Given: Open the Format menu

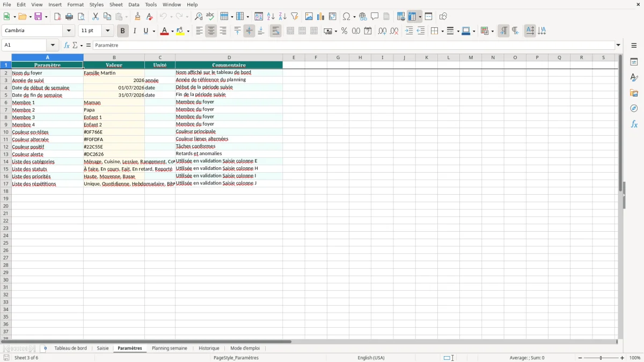Looking at the screenshot, I should [x=76, y=4].
